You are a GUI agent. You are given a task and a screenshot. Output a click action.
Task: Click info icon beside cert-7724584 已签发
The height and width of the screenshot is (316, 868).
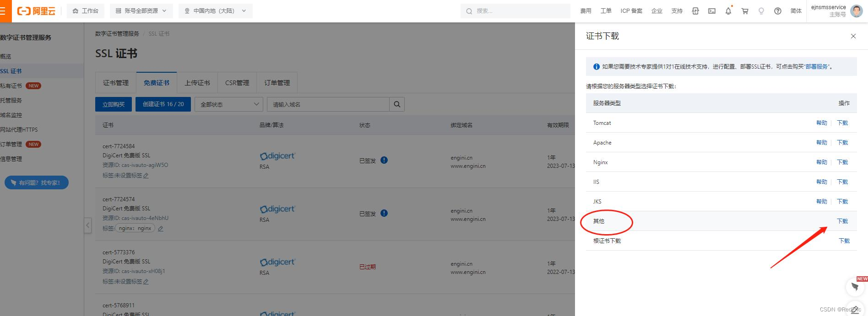(x=384, y=160)
